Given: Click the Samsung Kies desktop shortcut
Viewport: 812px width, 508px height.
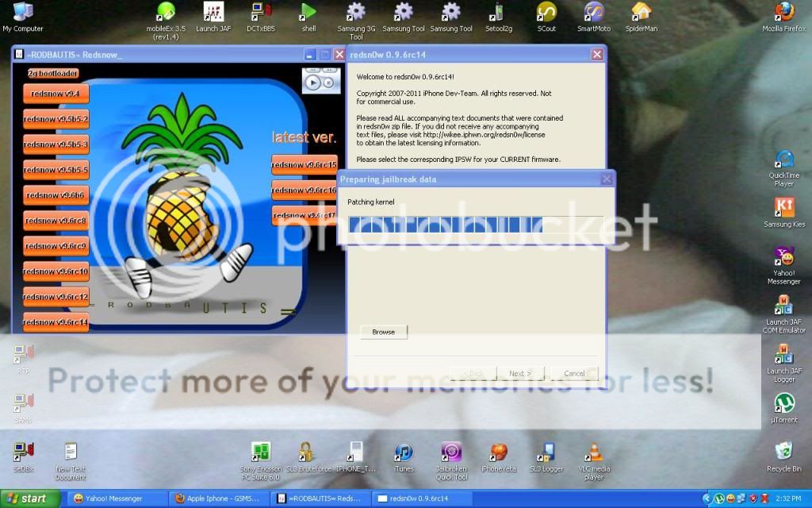Looking at the screenshot, I should (x=784, y=213).
